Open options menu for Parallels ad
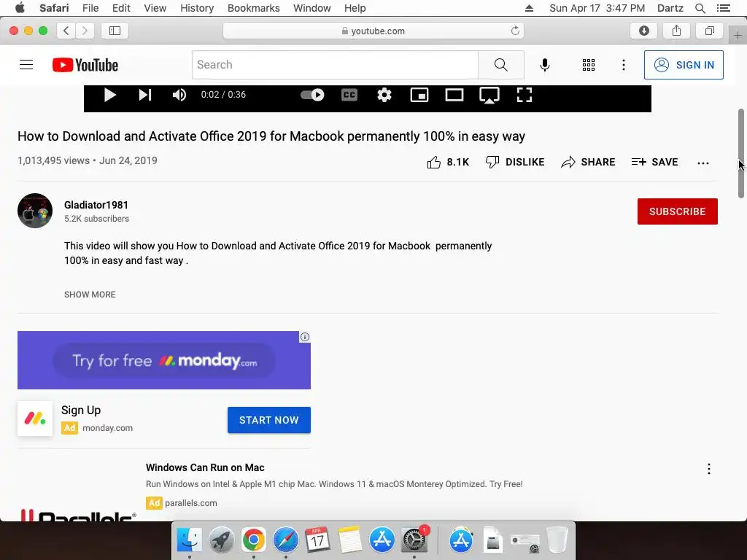Viewport: 747px width, 560px height. click(708, 469)
